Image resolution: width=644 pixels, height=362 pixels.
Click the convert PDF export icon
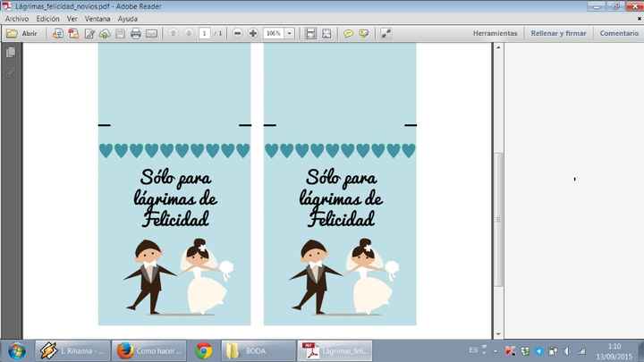[73, 34]
